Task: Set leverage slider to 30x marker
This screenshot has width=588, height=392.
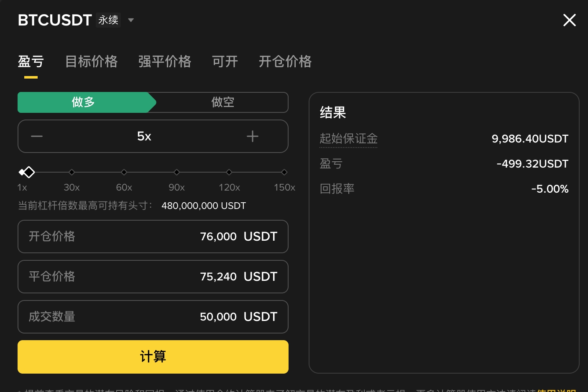Action: [72, 172]
